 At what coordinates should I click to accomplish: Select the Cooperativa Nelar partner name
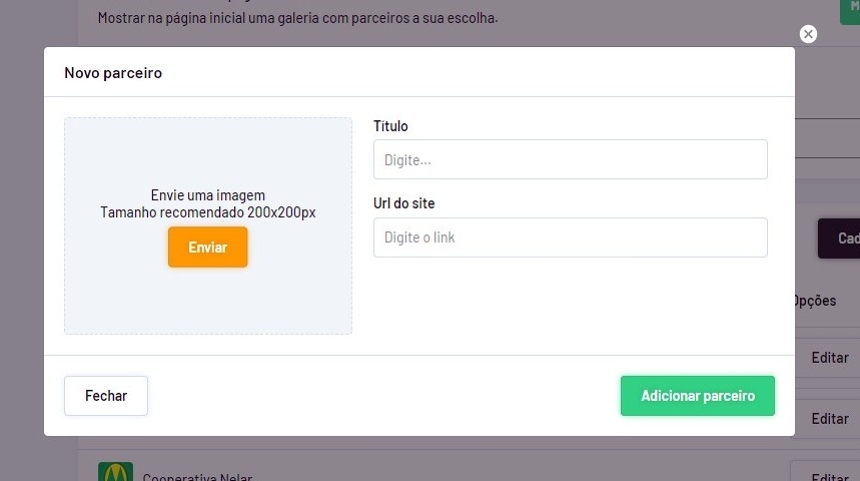197,476
